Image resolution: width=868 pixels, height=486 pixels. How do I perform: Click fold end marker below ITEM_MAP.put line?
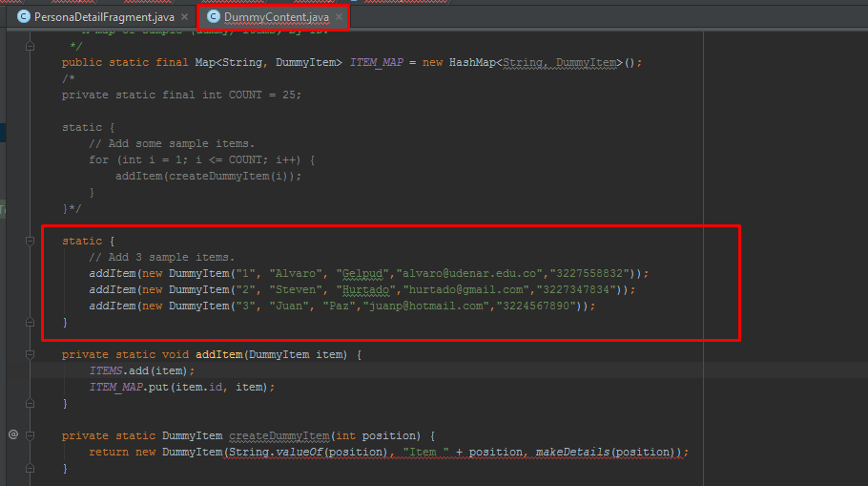pyautogui.click(x=31, y=404)
